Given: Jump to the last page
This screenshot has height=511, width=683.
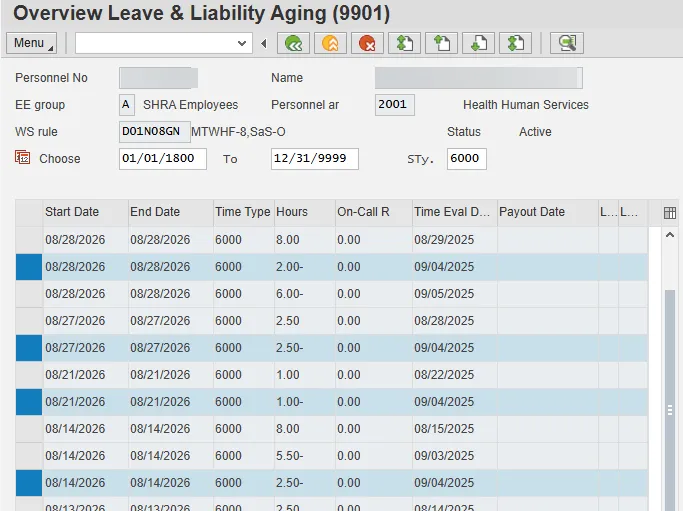Looking at the screenshot, I should pos(515,43).
